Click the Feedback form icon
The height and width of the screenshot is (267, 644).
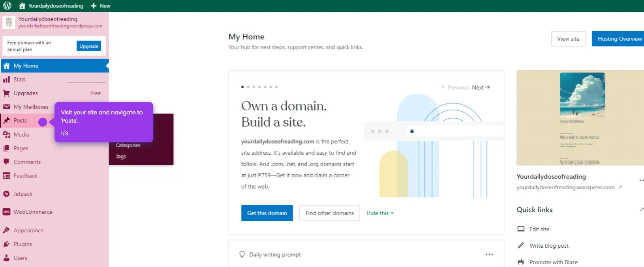(7, 176)
